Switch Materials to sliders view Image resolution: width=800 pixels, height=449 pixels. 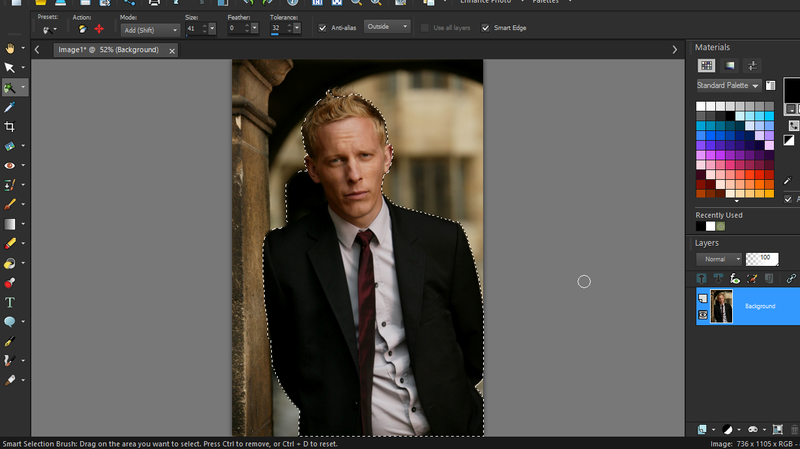[752, 65]
